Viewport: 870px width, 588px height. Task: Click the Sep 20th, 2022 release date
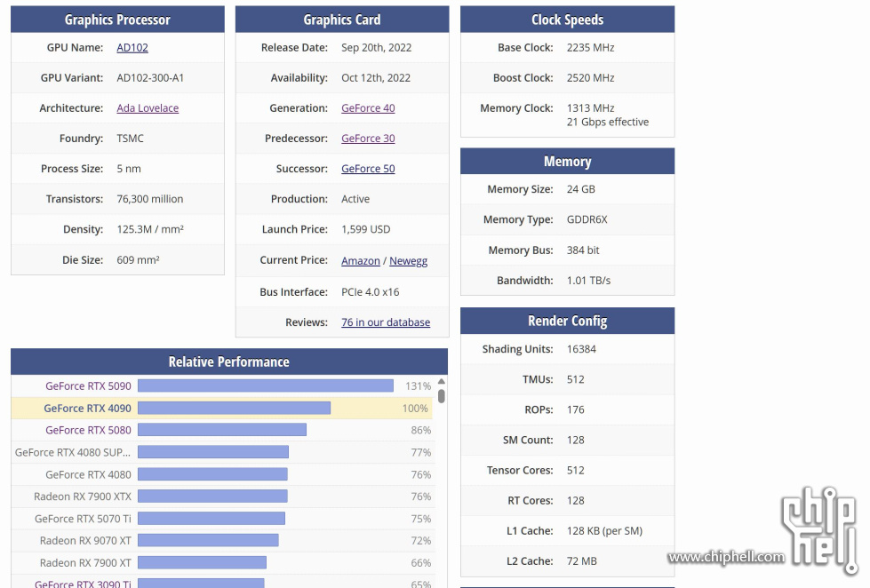coord(376,48)
